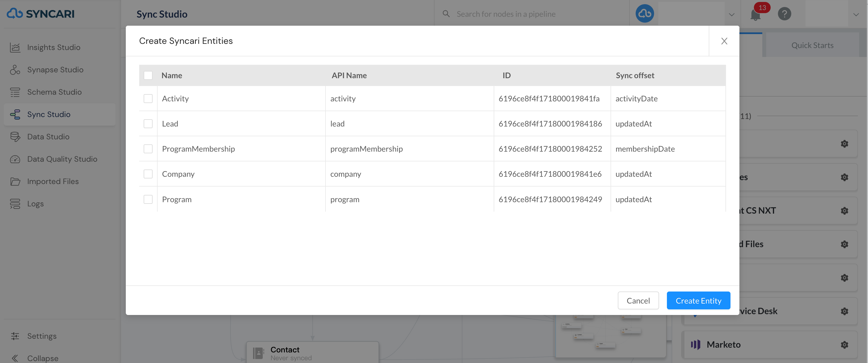Screen dimensions: 868x363
Task: Click the Company name cell
Action: (x=241, y=174)
